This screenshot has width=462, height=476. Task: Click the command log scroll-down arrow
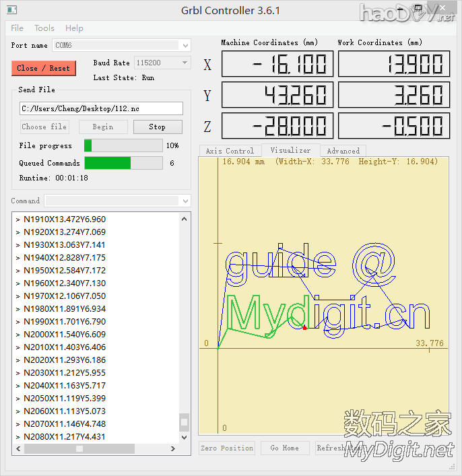pos(184,436)
